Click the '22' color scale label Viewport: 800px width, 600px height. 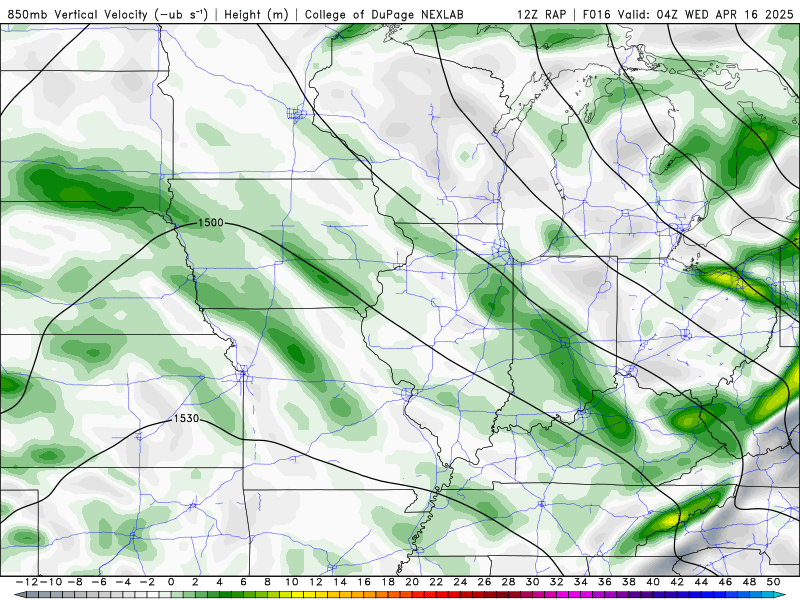point(436,582)
